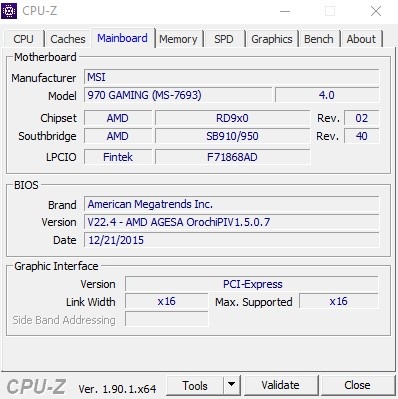Switch to the Graphics tab
Image resolution: width=398 pixels, height=399 pixels.
tap(272, 39)
